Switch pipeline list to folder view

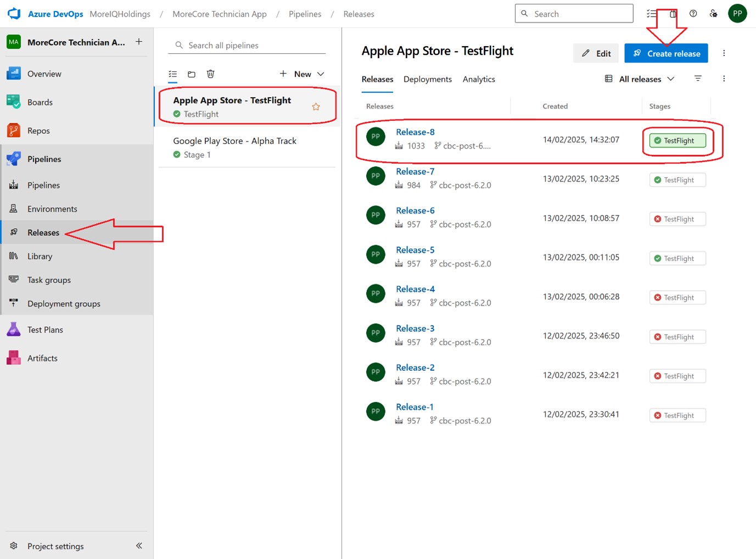coord(191,74)
